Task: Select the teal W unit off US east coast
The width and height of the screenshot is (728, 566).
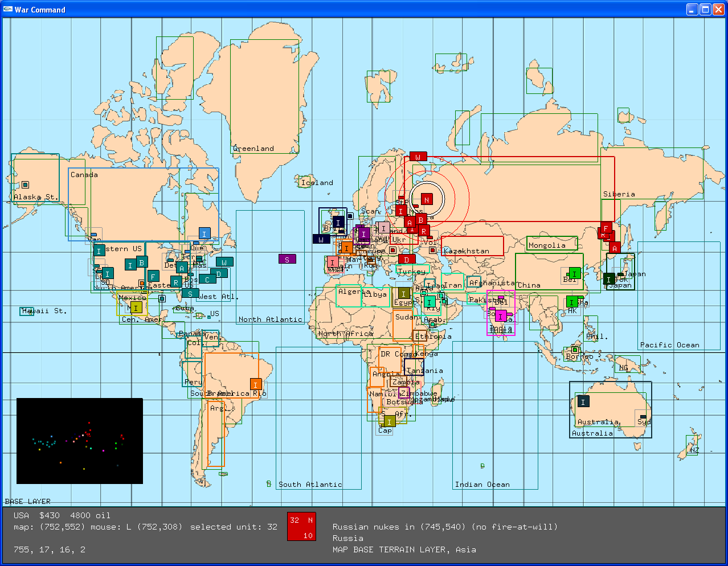Action: coord(224,262)
